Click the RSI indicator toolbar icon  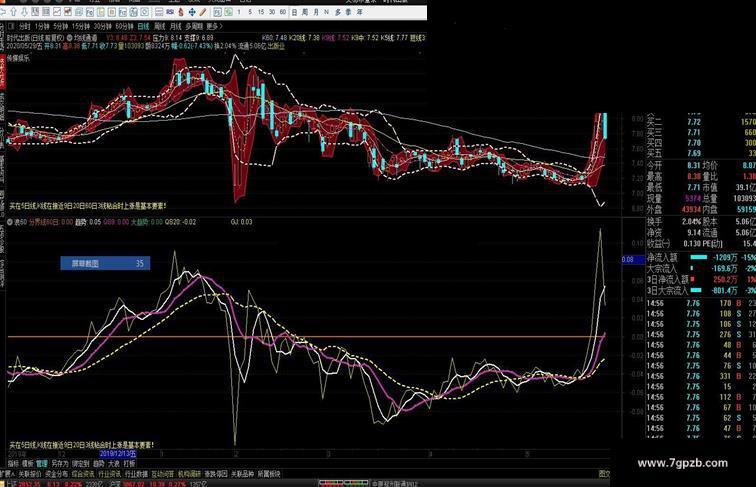pyautogui.click(x=170, y=12)
